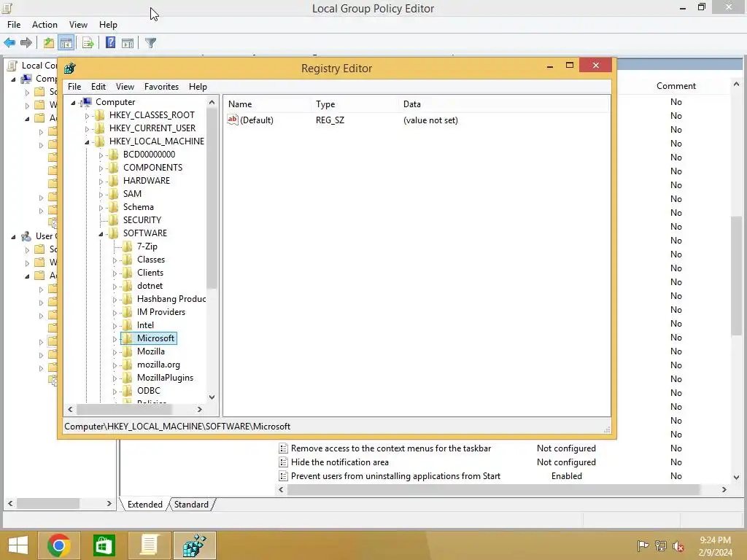The height and width of the screenshot is (560, 747).
Task: Click the 7-Zip folder icon
Action: tap(127, 246)
